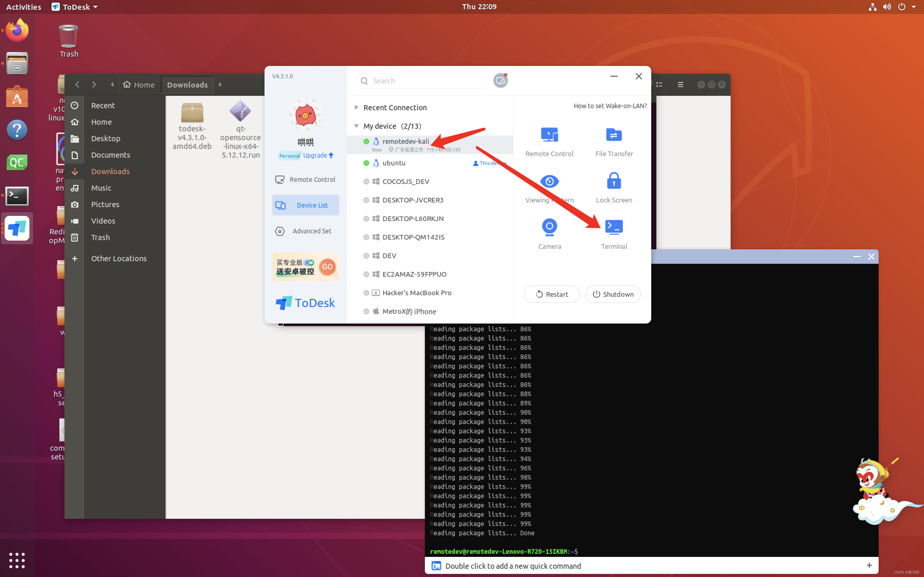Click the Shutdown button
This screenshot has width=924, height=577.
coord(613,294)
